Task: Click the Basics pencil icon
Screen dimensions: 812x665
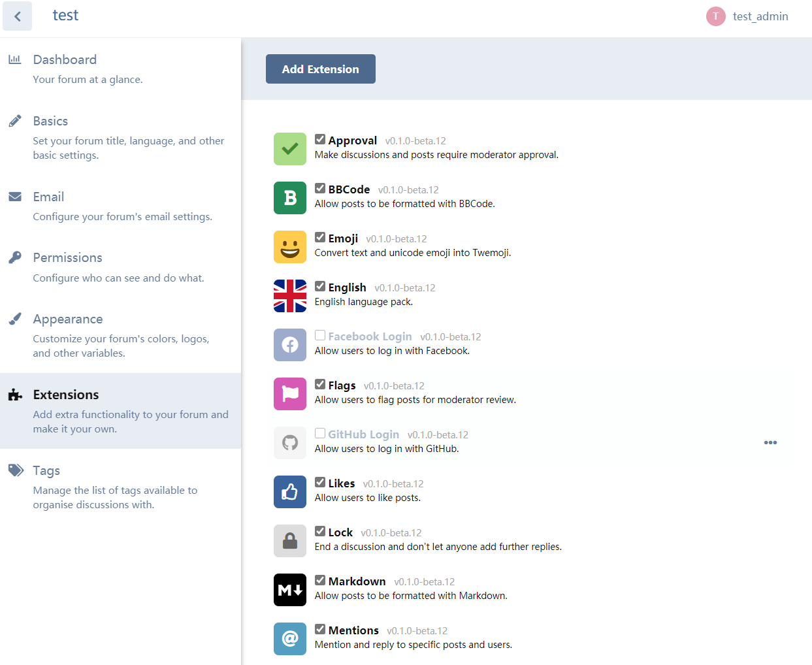Action: [15, 121]
